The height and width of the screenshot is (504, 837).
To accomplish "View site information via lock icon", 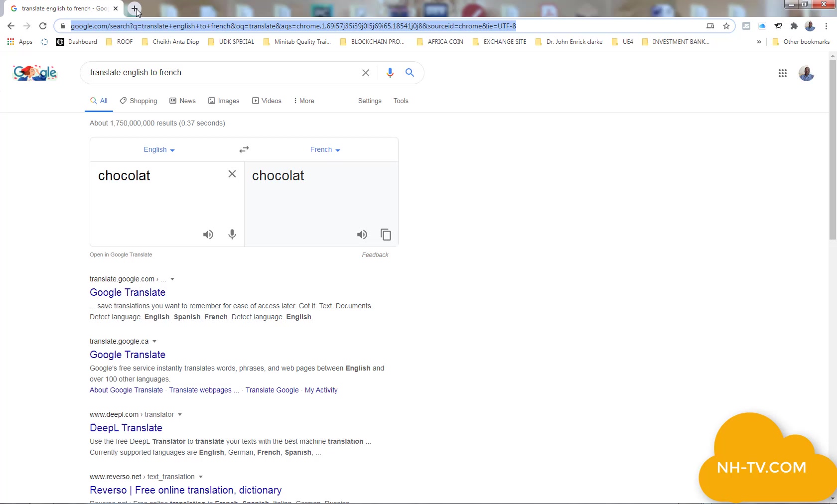I will click(63, 26).
